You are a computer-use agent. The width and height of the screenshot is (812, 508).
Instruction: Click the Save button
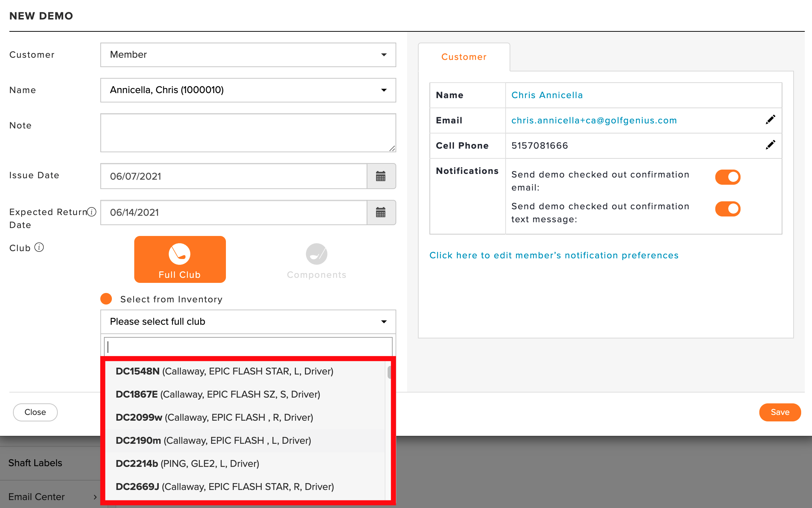(x=780, y=412)
